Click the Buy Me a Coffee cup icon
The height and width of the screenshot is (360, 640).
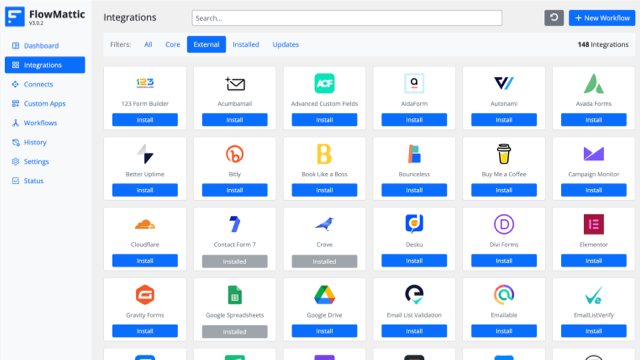point(504,154)
